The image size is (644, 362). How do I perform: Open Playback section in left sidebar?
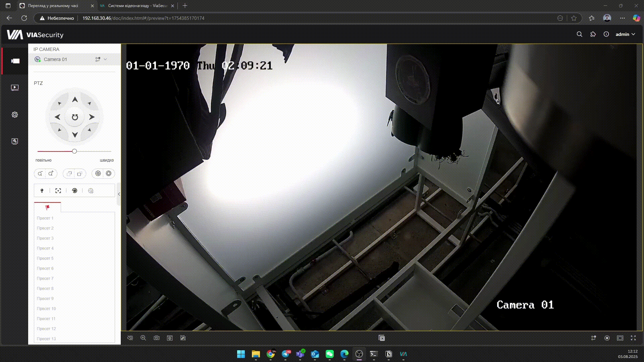15,88
